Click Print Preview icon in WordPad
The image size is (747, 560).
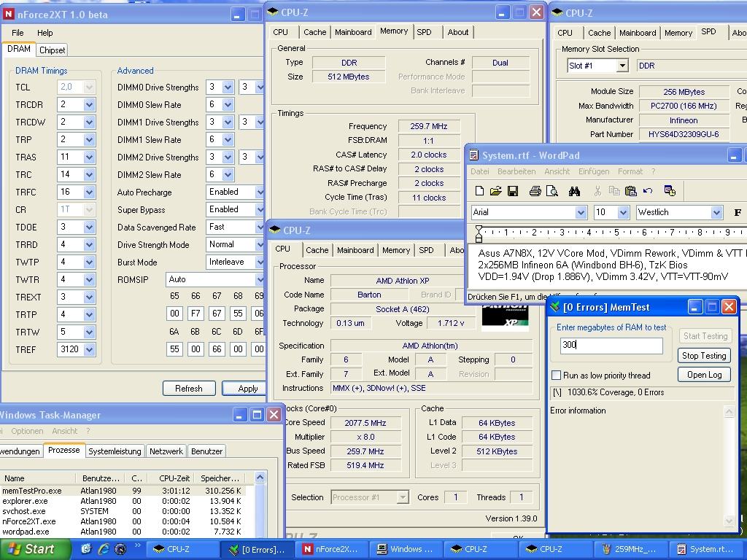coord(551,191)
